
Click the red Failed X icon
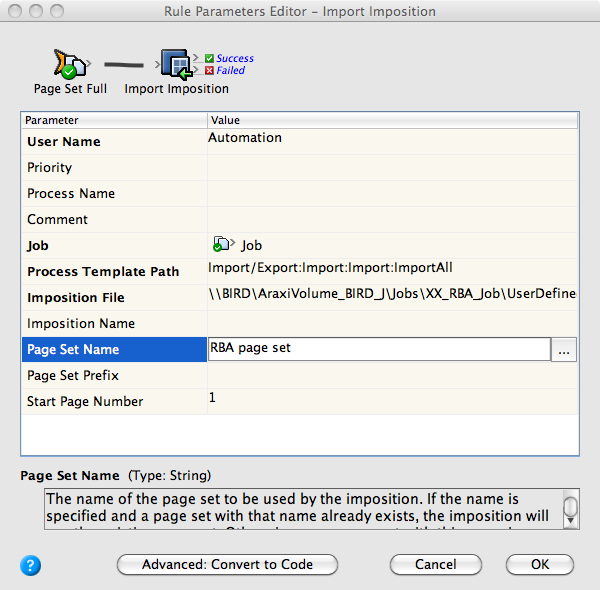coord(209,70)
